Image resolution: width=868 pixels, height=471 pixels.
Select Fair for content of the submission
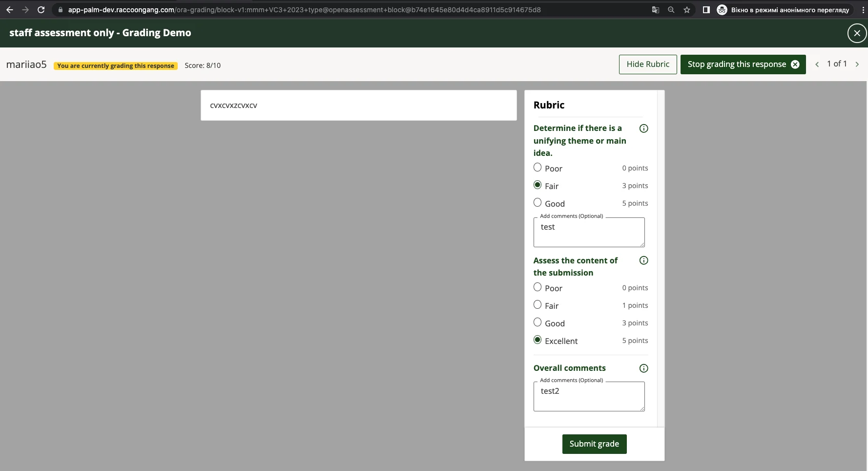[x=537, y=305]
